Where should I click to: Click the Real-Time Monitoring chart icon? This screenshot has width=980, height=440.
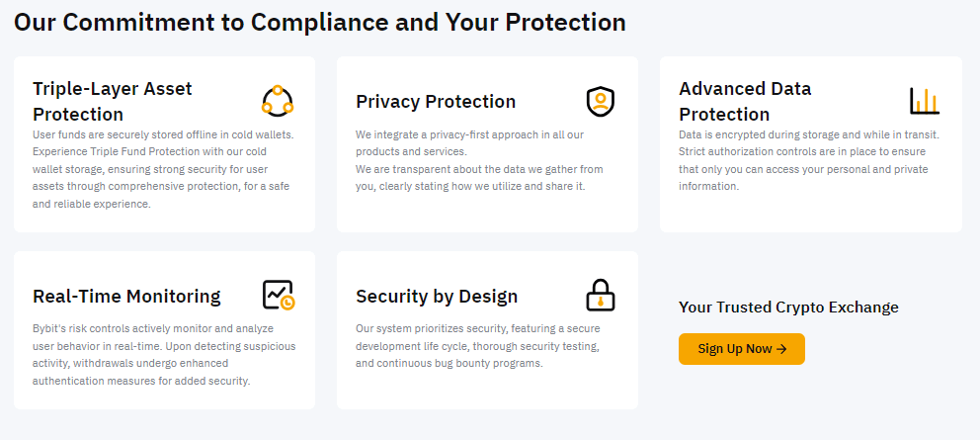(278, 296)
